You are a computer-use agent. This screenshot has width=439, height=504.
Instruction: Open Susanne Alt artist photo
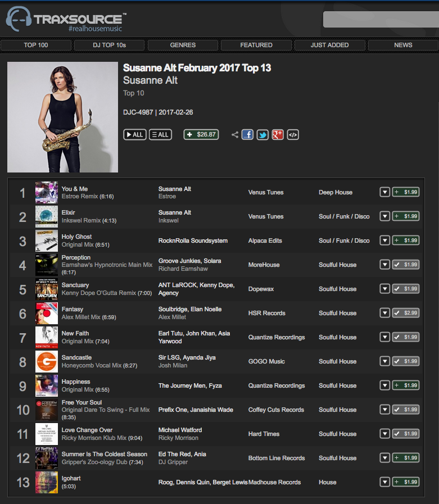(63, 117)
